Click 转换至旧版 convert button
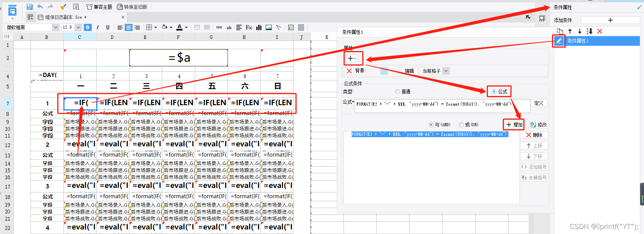Image resolution: width=644 pixels, height=234 pixels. 132,7
